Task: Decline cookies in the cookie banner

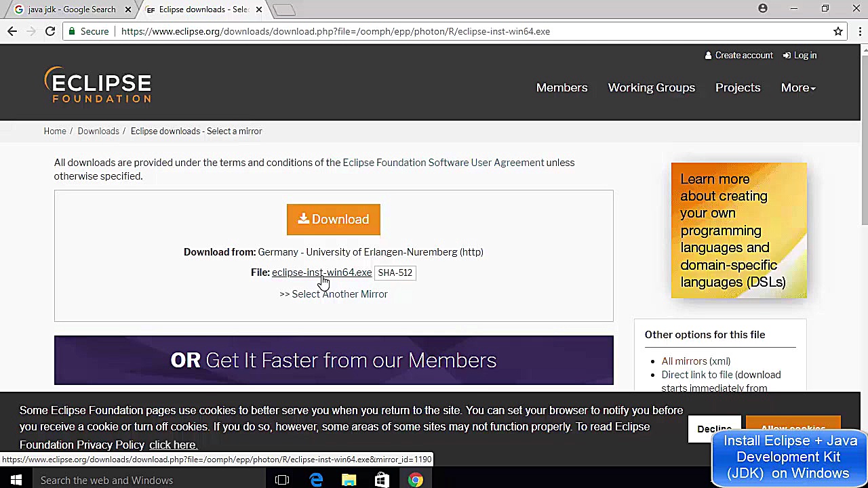Action: [714, 428]
